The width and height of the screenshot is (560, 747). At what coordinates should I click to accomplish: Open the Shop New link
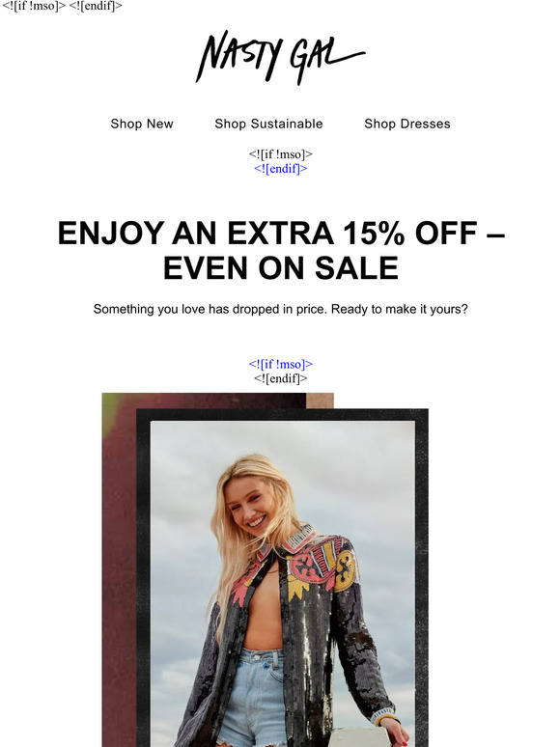tap(142, 124)
